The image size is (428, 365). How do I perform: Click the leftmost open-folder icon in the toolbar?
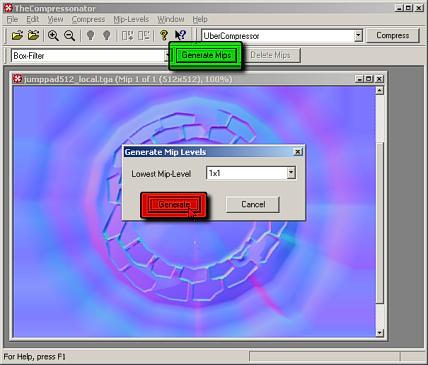pyautogui.click(x=17, y=35)
